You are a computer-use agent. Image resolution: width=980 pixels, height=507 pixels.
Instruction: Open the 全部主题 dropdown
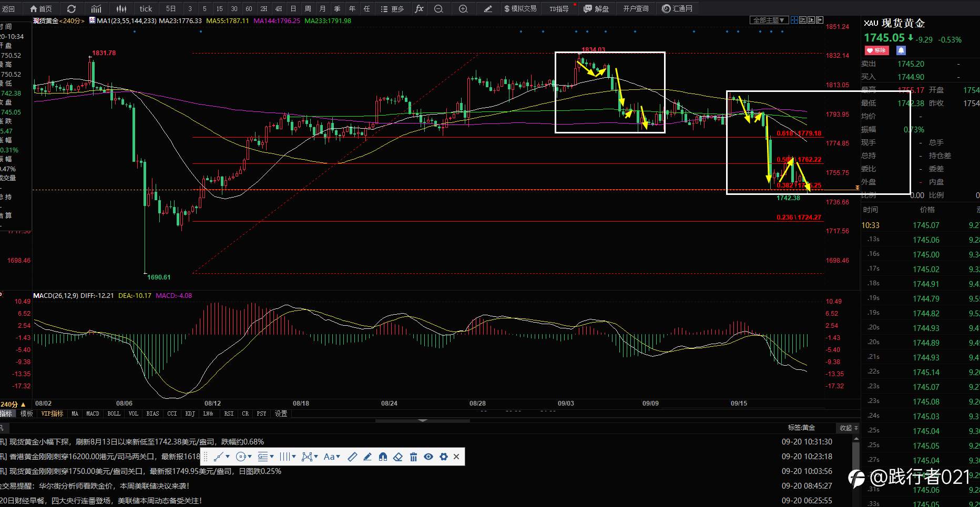(x=769, y=20)
